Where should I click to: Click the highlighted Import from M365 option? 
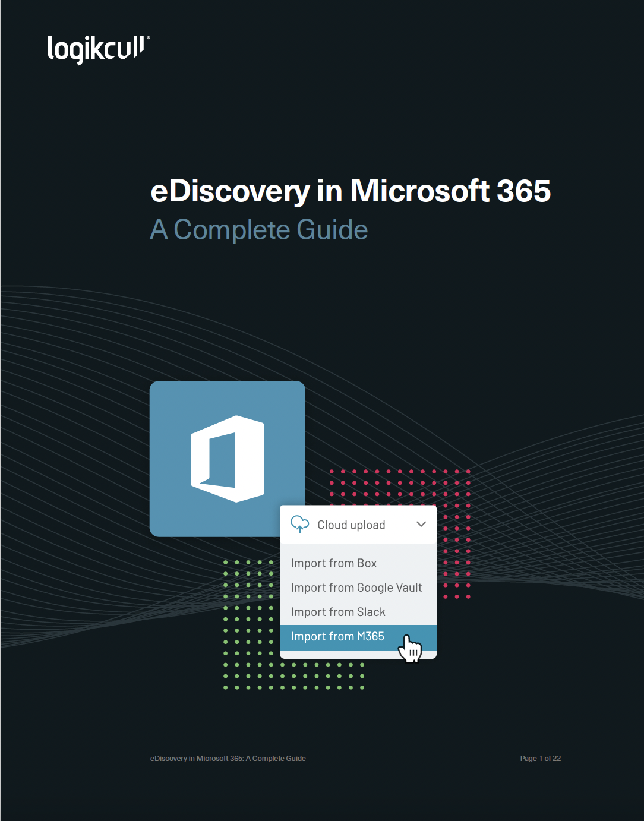[x=339, y=636]
